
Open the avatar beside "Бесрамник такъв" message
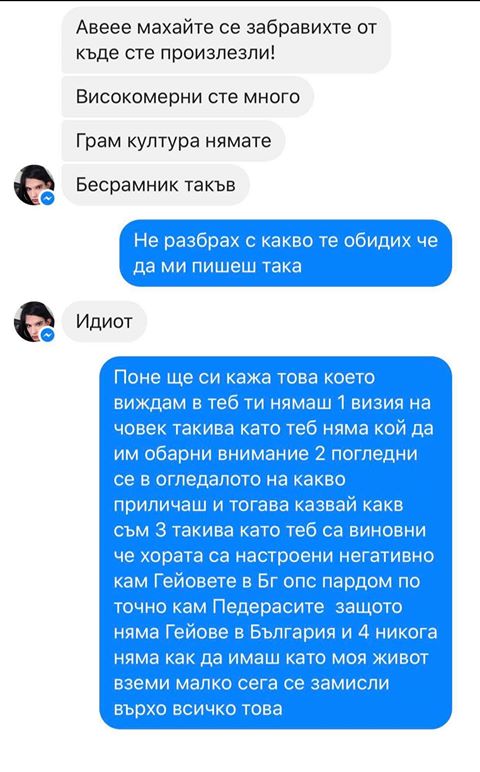[34, 185]
